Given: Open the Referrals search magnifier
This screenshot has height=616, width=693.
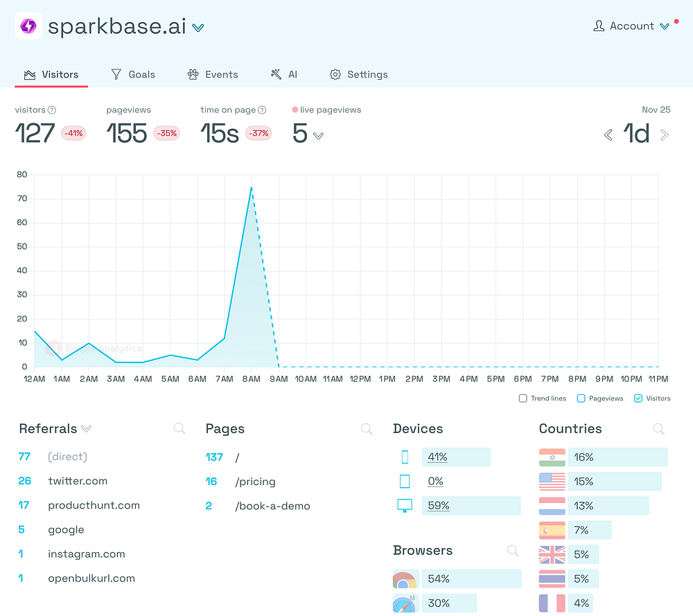Looking at the screenshot, I should (179, 428).
